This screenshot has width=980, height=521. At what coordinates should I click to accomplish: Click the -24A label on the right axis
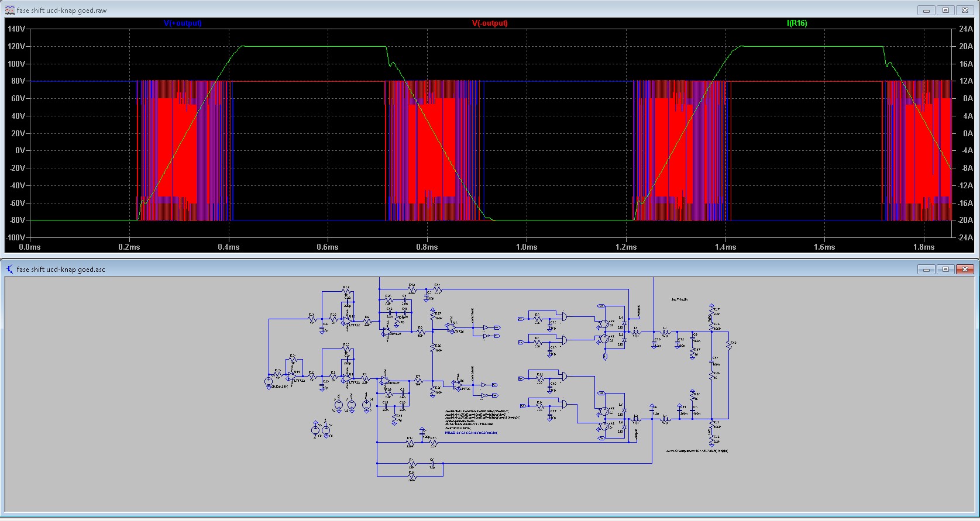tap(965, 238)
